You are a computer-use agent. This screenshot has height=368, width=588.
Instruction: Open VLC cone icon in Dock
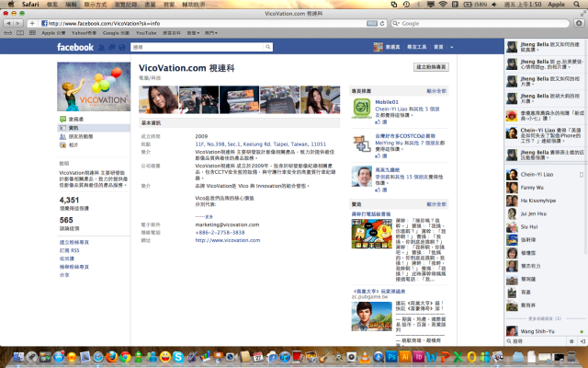[x=365, y=357]
